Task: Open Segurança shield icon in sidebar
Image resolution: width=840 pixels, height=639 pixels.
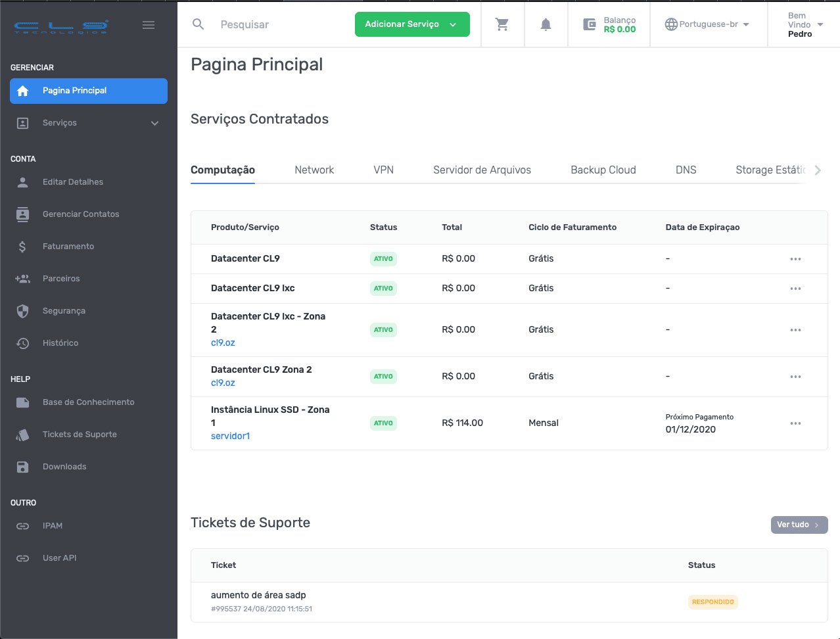Action: (x=23, y=311)
